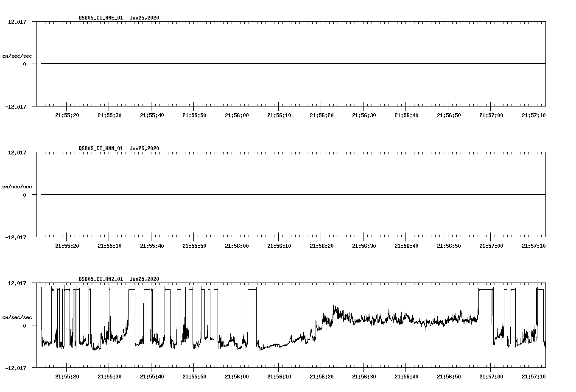
Task: Click the cm/sec/sec unit label of the HNE plot
Action: 17,56
